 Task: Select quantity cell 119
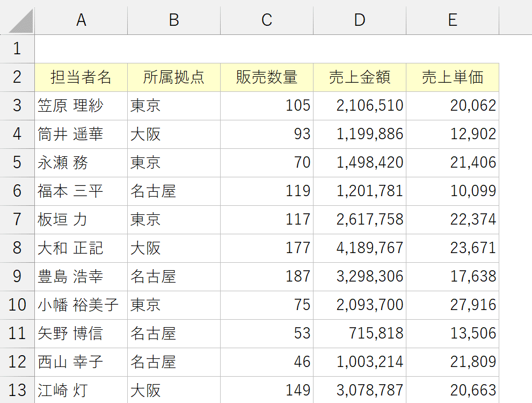pos(267,191)
